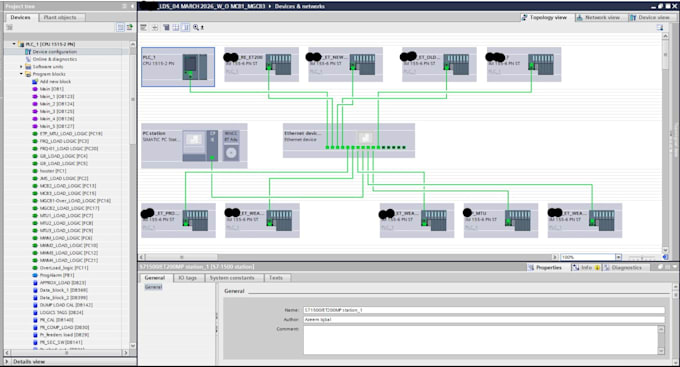
Task: Click the network toolbar's first icon
Action: pos(144,27)
